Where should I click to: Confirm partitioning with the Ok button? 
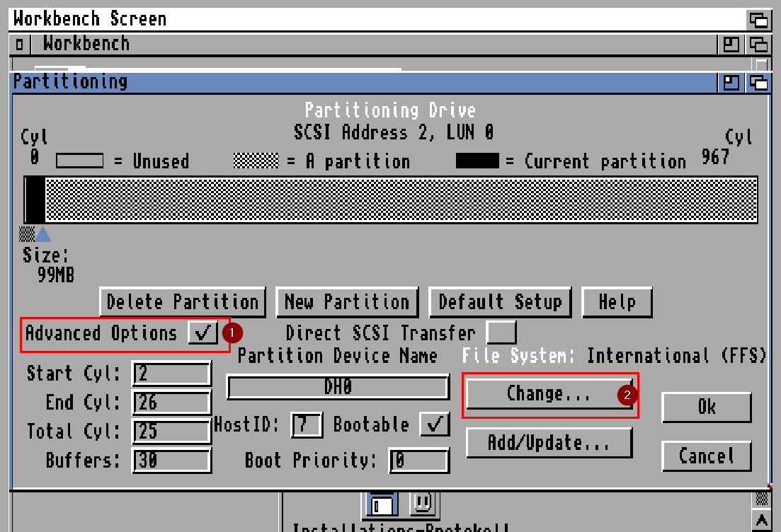[x=706, y=406]
